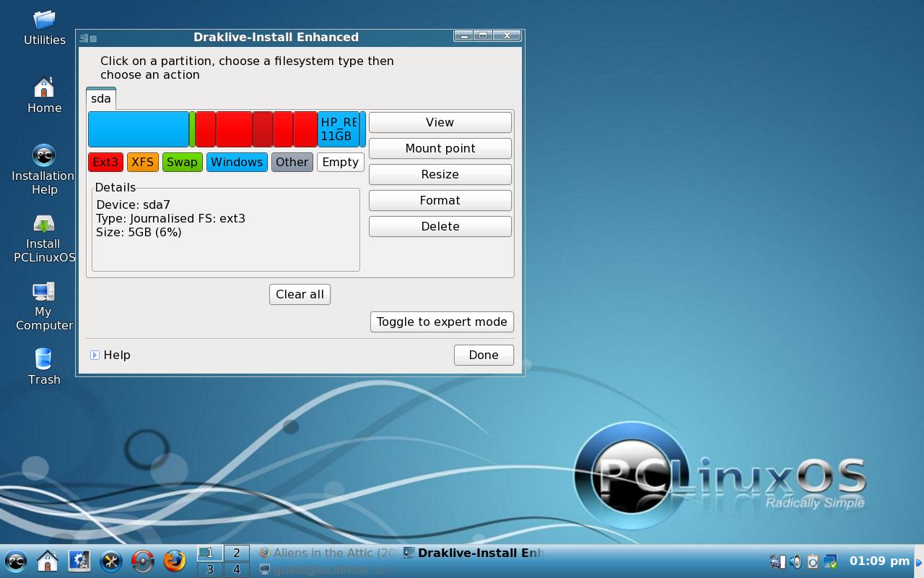This screenshot has width=924, height=578.
Task: Click the Resize button
Action: [440, 174]
